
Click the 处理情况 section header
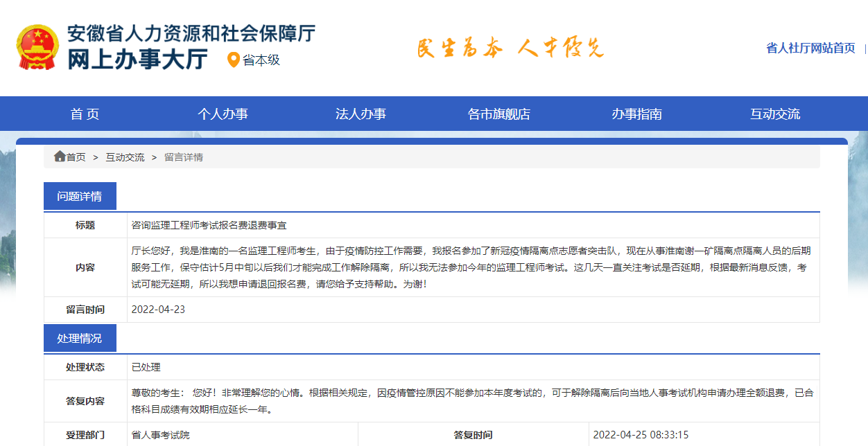80,339
